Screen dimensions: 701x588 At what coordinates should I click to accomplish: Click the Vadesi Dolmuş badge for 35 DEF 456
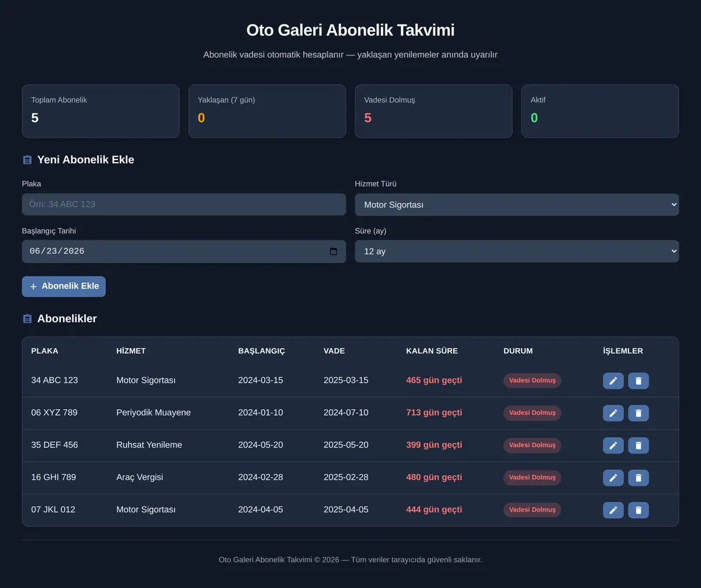532,445
